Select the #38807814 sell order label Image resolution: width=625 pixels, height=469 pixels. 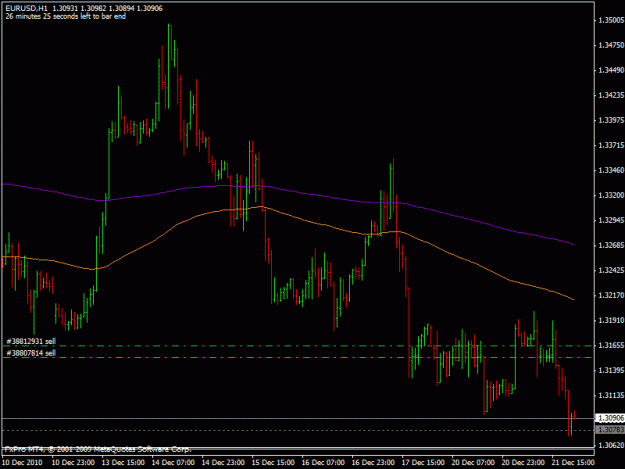click(x=31, y=353)
